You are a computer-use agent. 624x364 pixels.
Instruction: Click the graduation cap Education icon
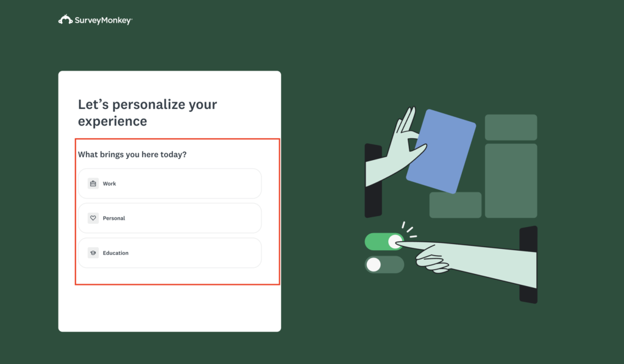93,253
